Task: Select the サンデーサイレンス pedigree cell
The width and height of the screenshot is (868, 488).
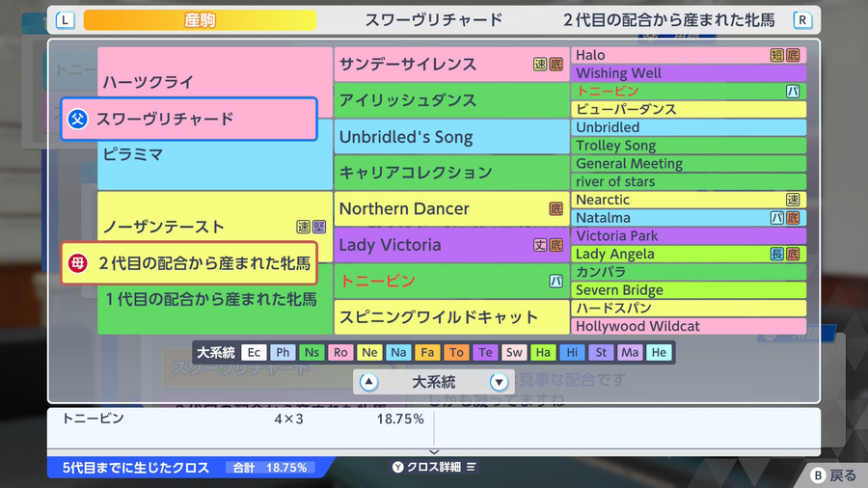Action: (451, 65)
